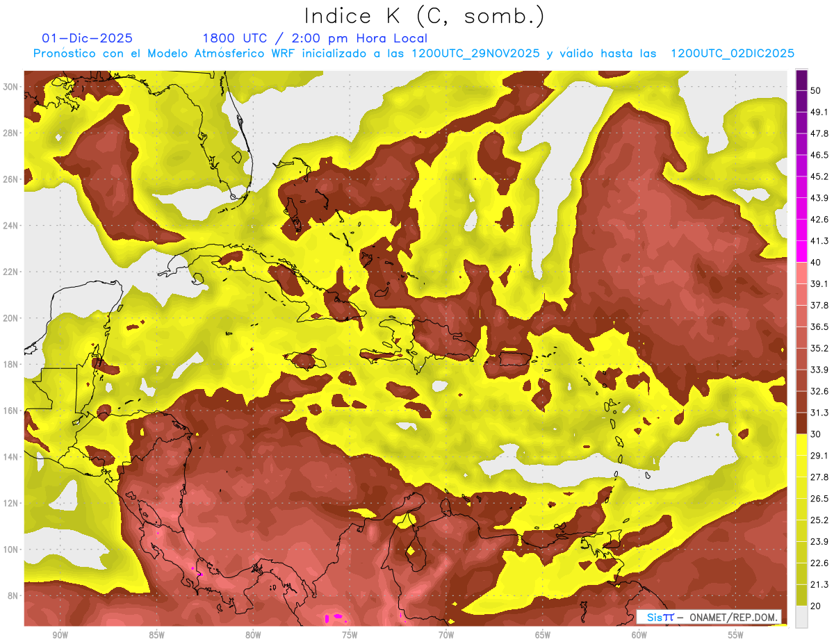Click the 26N latitude label
This screenshot has width=834, height=644.
click(x=10, y=179)
